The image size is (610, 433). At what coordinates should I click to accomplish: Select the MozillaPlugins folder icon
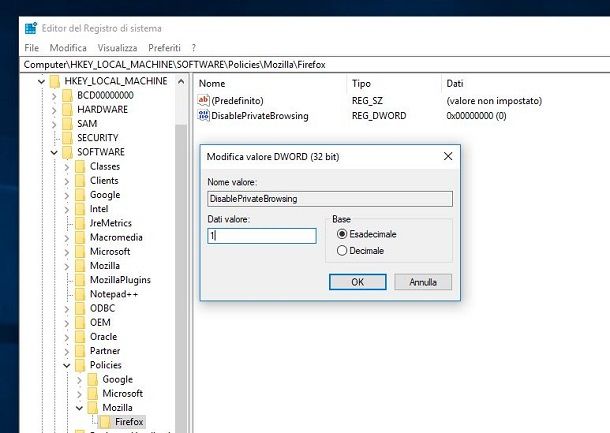pyautogui.click(x=80, y=280)
